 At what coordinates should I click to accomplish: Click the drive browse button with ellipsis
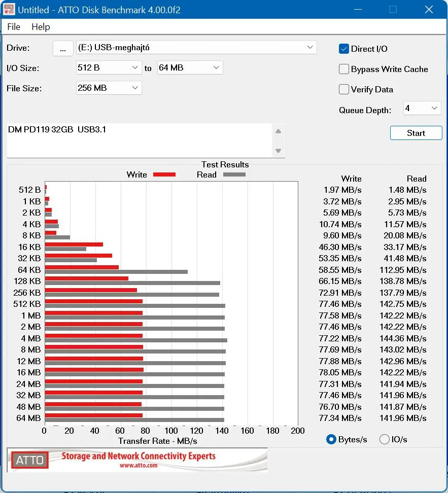coord(63,48)
